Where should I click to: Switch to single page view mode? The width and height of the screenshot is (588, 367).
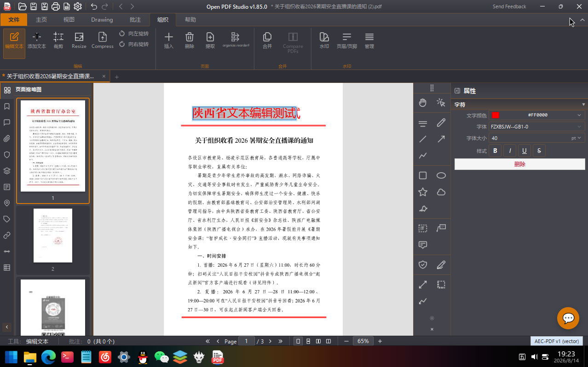[x=298, y=341]
